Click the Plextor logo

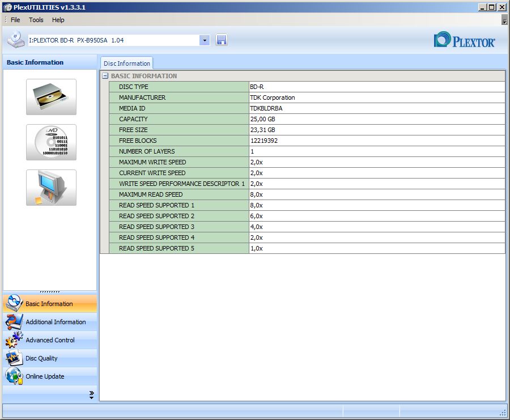point(464,40)
